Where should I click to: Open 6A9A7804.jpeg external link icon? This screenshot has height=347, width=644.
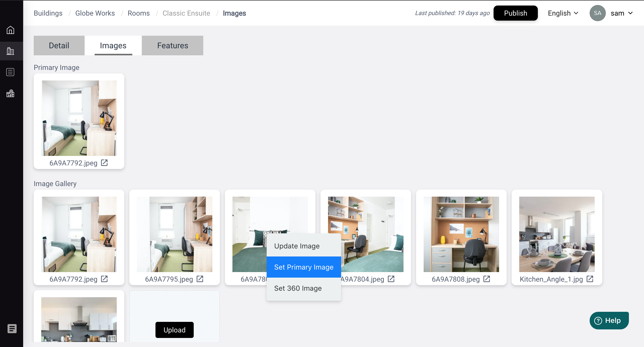coord(391,279)
